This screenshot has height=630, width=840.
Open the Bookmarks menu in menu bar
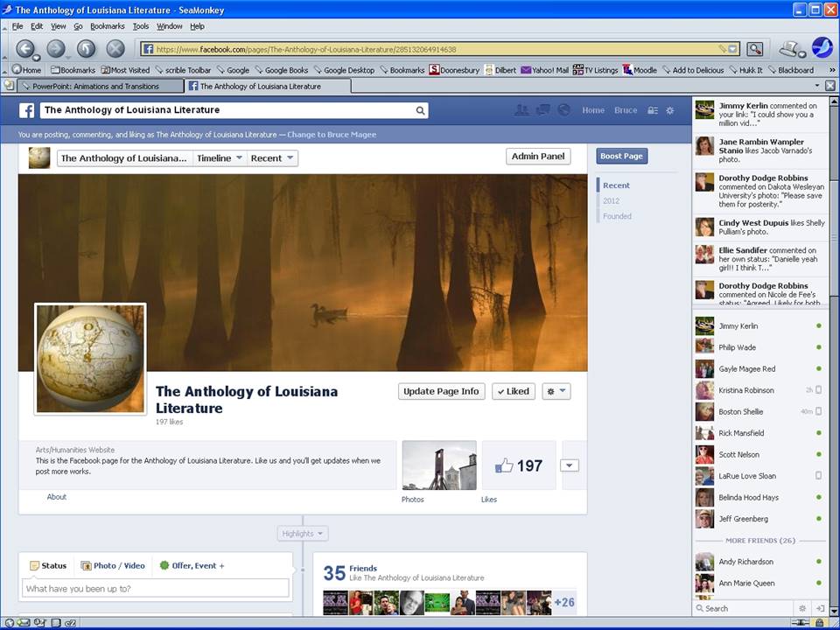click(x=108, y=26)
